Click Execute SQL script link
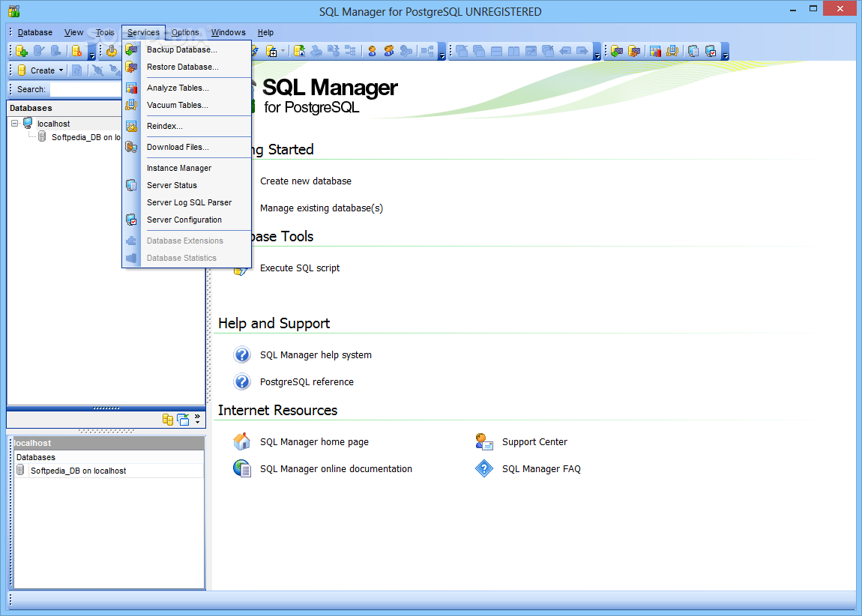The width and height of the screenshot is (862, 616). [x=300, y=268]
